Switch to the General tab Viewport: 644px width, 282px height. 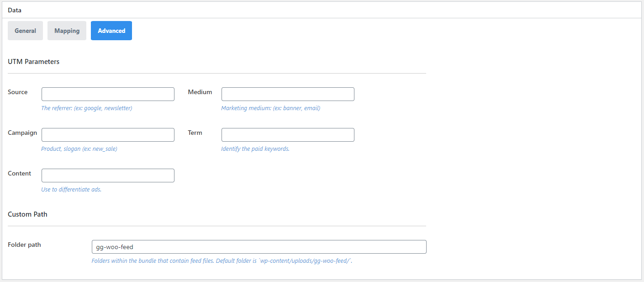(25, 31)
